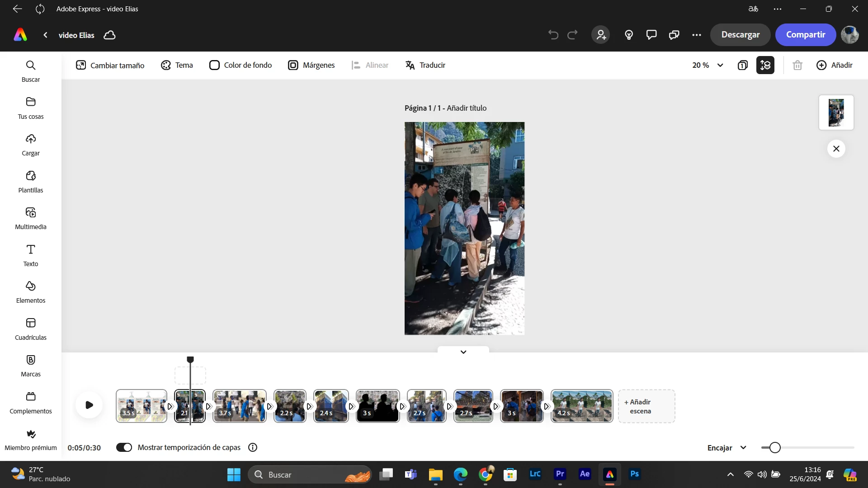Select the Texto tool
The height and width of the screenshot is (488, 868).
tap(31, 255)
